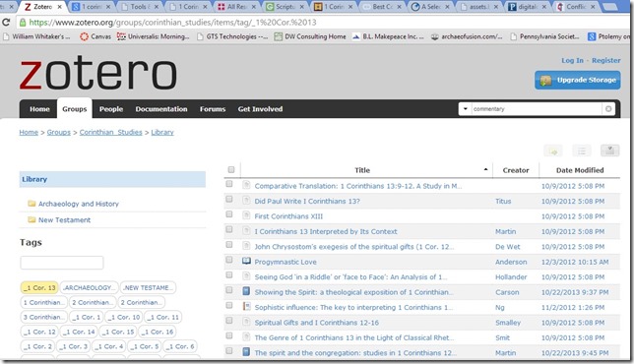Click the Upgrade Storage button
The height and width of the screenshot is (364, 634).
pyautogui.click(x=577, y=80)
